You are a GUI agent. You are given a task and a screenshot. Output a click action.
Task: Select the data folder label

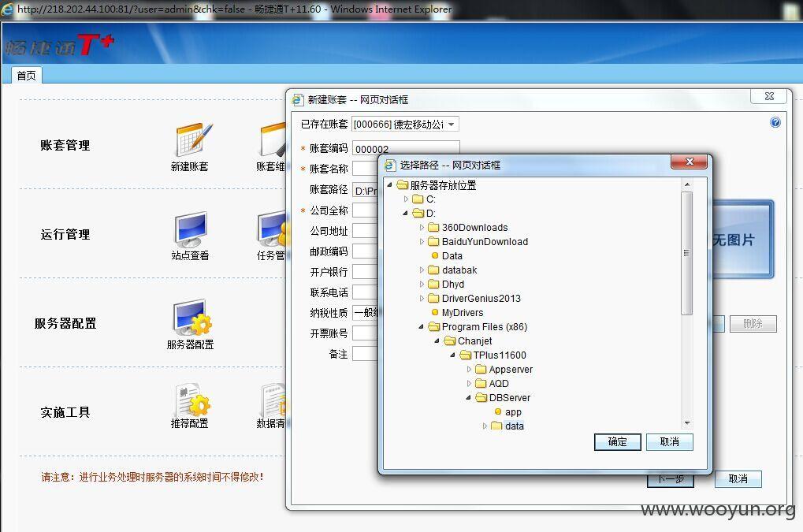pos(514,426)
